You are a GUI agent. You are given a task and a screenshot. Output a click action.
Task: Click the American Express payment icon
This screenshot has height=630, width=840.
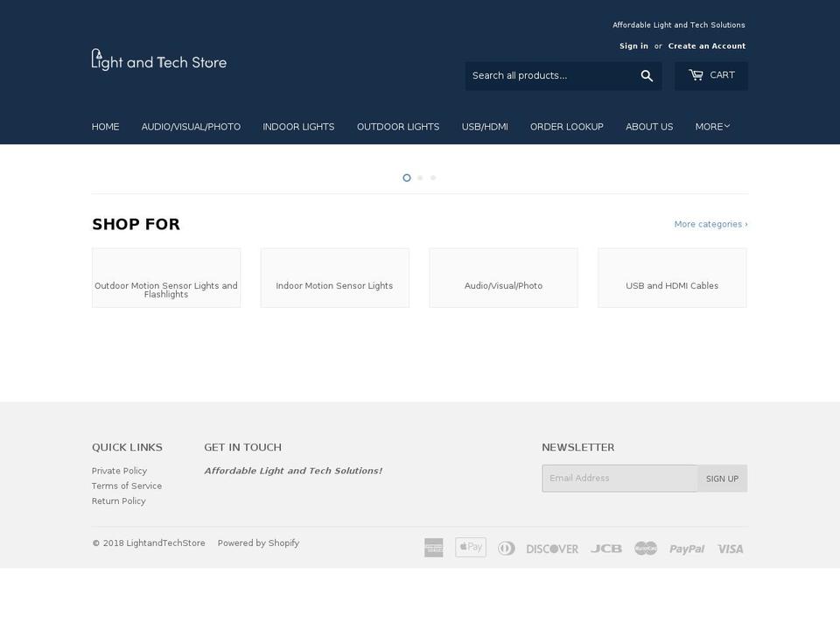(433, 548)
